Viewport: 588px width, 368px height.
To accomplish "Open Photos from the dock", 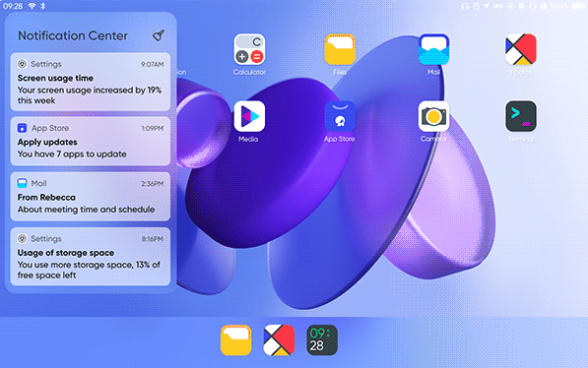I will tap(279, 340).
